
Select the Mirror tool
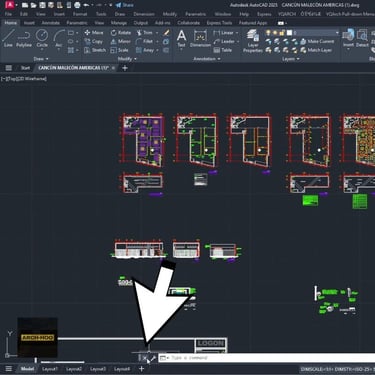tap(120, 41)
